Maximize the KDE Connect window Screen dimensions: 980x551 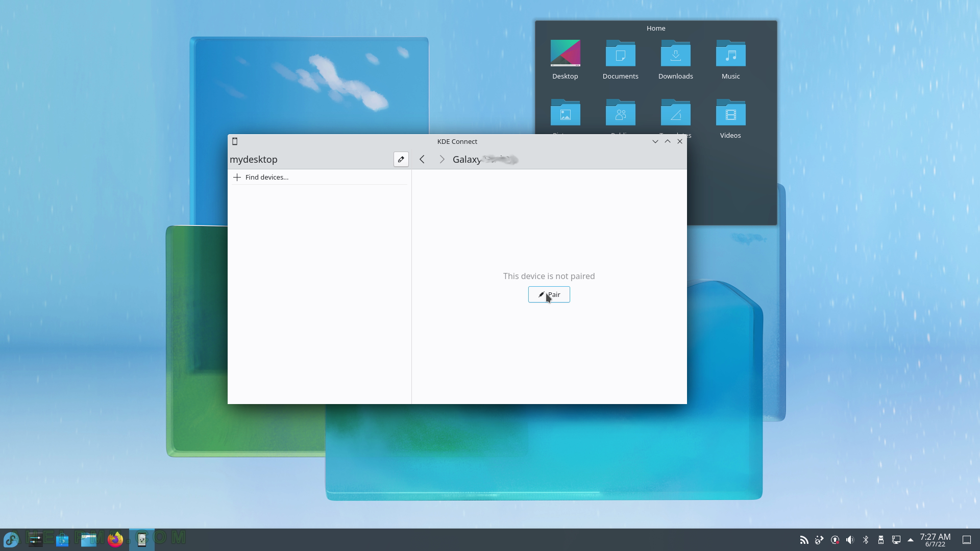tap(668, 141)
